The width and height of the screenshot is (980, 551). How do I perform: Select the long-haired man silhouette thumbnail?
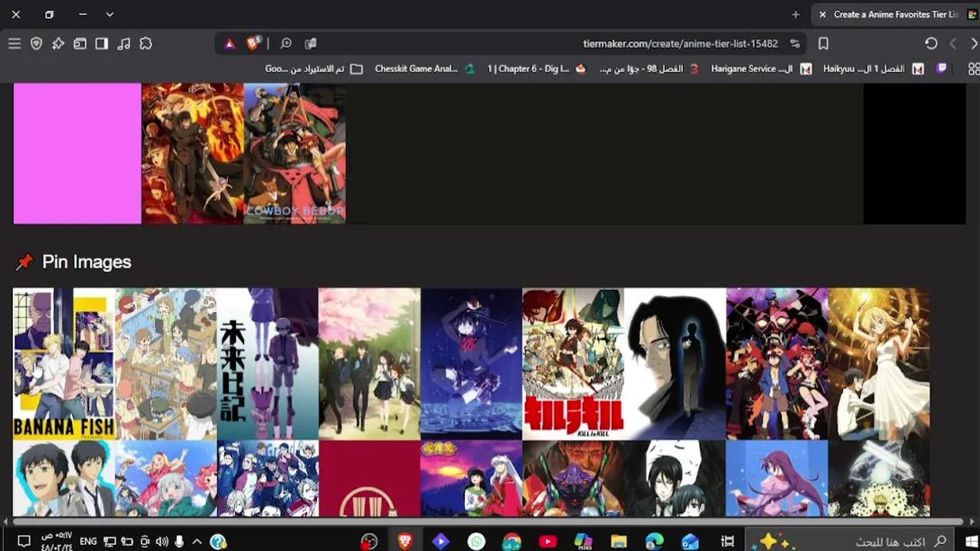pos(675,364)
